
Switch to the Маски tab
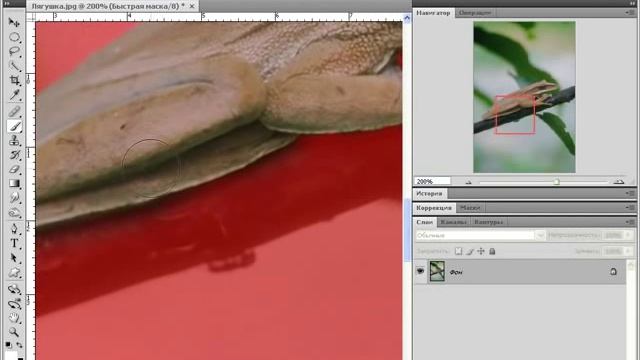click(x=470, y=208)
